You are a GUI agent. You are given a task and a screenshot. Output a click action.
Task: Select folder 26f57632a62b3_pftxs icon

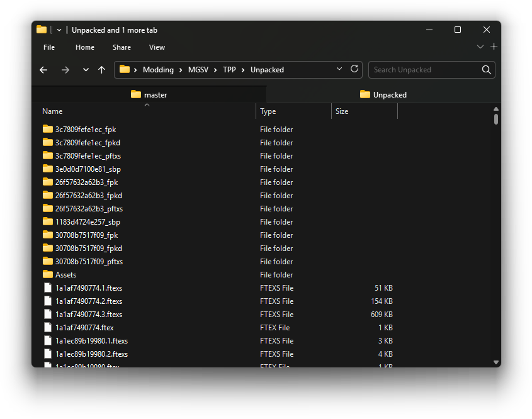pos(47,208)
